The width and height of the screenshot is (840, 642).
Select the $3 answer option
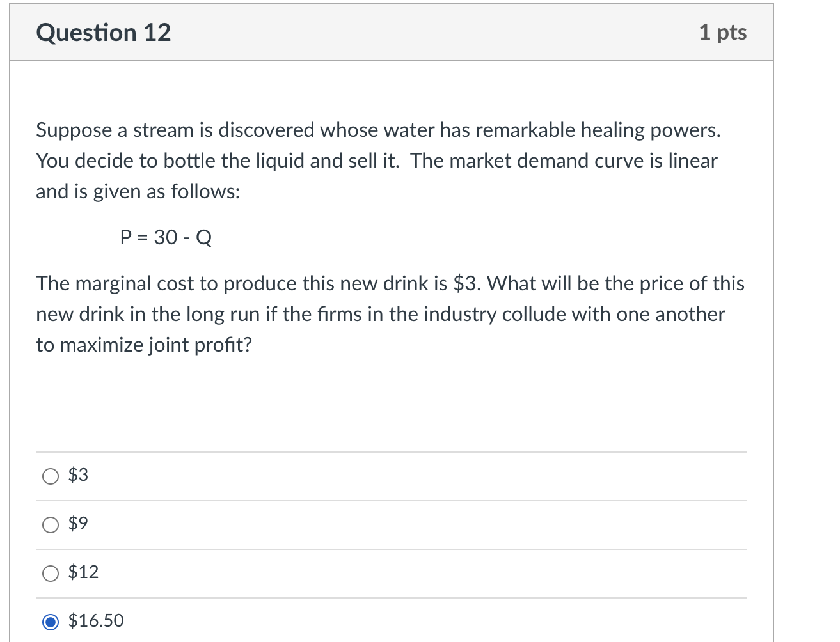(50, 476)
